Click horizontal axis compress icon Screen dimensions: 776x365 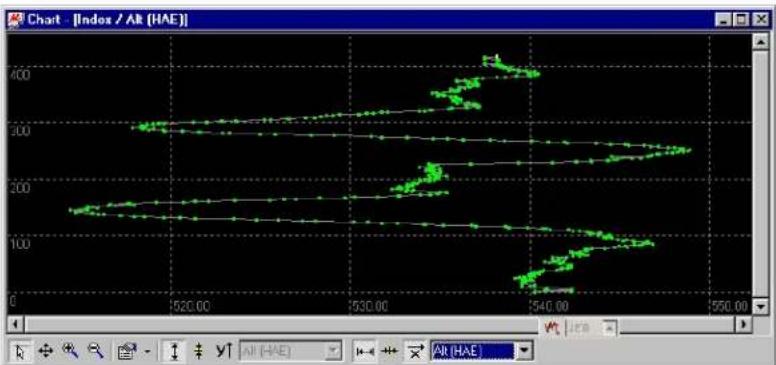390,352
